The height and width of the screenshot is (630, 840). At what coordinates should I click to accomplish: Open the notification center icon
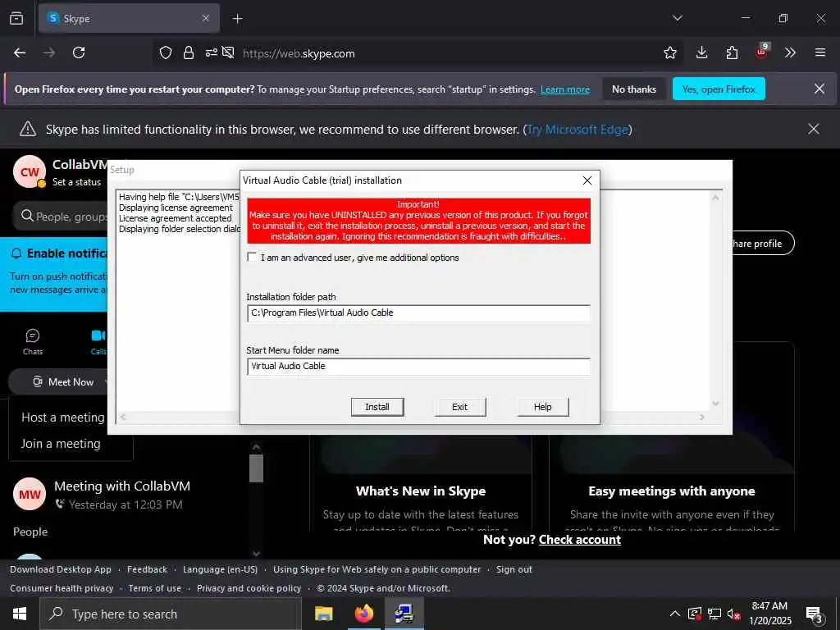tap(815, 614)
